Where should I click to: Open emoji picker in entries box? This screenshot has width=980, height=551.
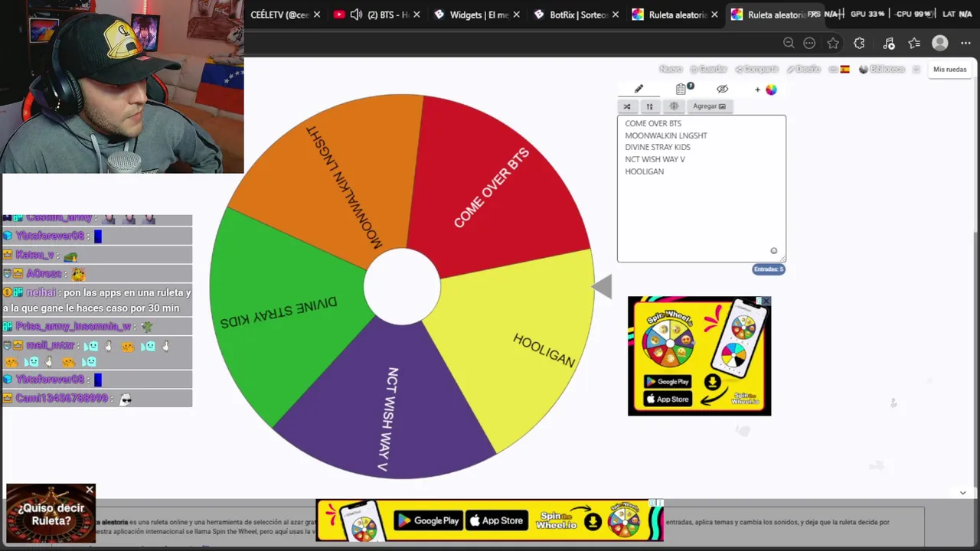(773, 251)
